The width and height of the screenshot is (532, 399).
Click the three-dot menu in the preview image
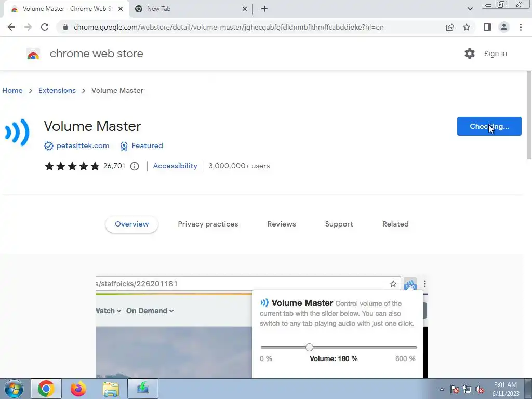tap(425, 284)
